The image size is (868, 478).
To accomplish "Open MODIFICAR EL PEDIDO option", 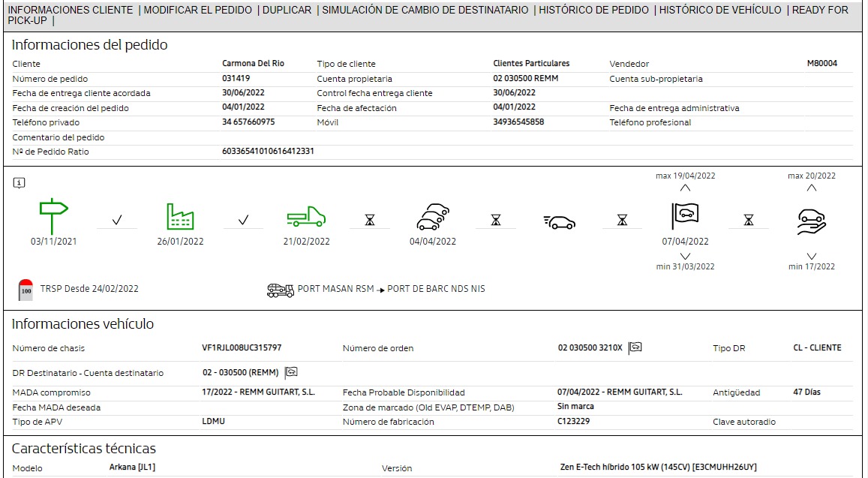I will (x=197, y=10).
